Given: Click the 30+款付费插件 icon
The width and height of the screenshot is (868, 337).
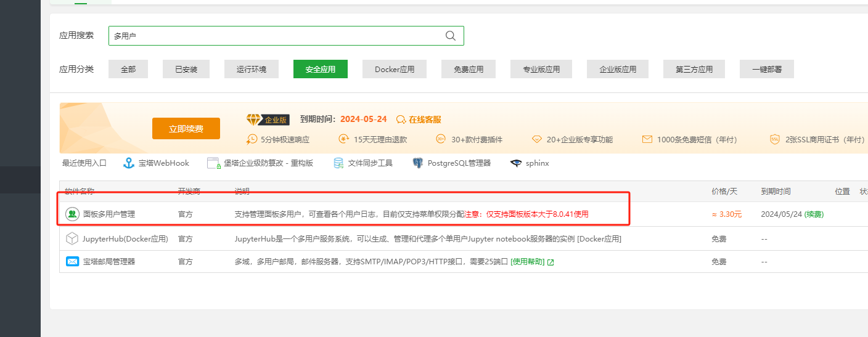Looking at the screenshot, I should [x=441, y=139].
